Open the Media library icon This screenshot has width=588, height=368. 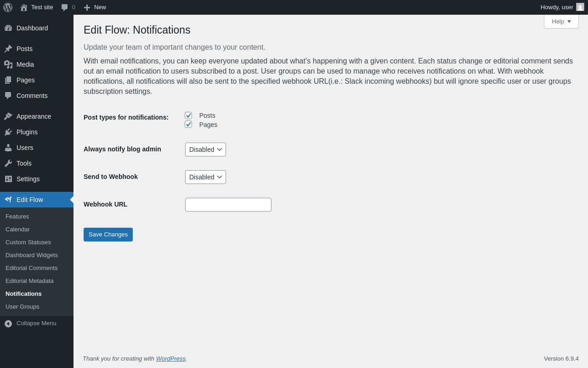[8, 64]
